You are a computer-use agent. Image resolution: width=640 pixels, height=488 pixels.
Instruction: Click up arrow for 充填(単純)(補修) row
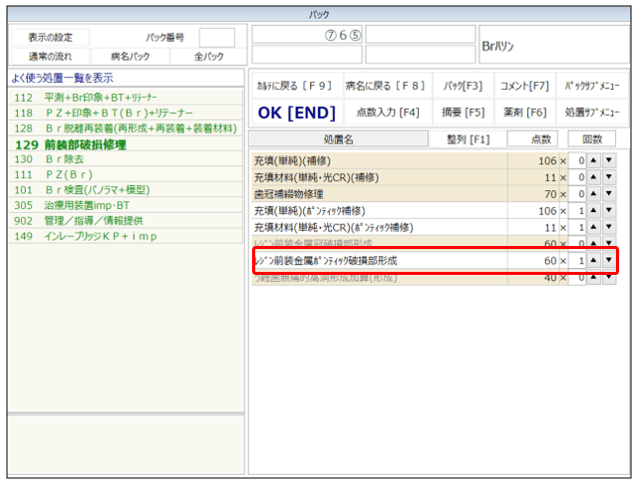tap(593, 161)
